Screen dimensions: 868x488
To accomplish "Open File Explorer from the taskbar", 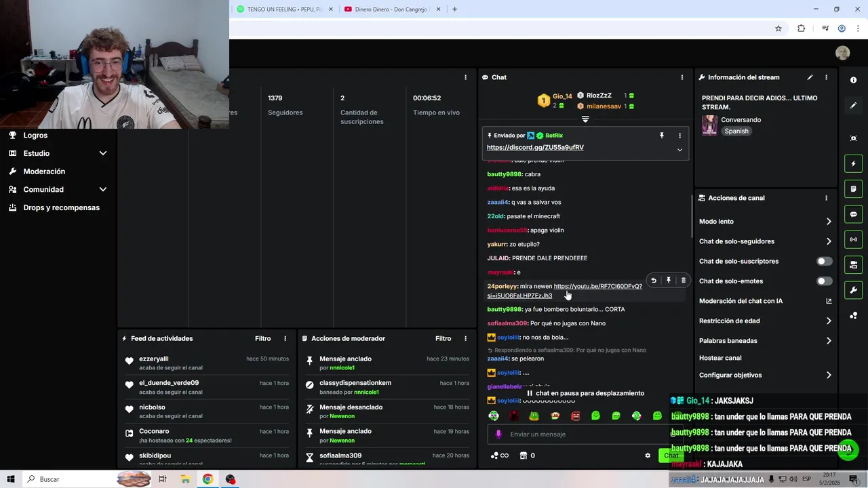I will tap(185, 479).
